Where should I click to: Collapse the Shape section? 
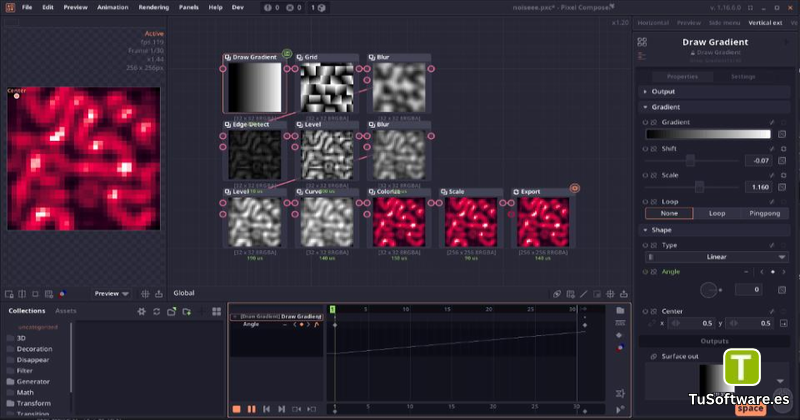point(714,230)
